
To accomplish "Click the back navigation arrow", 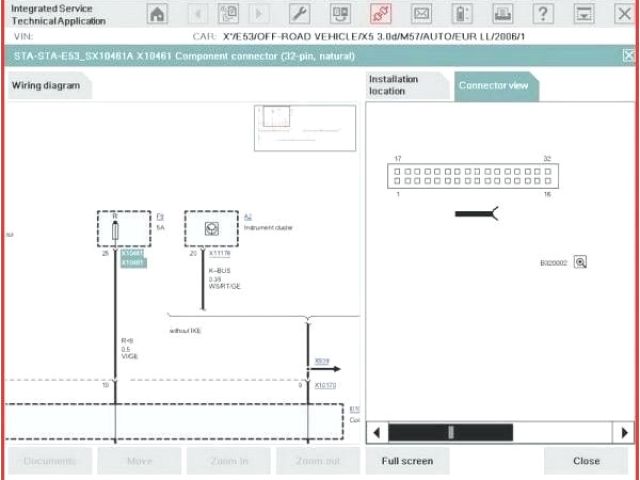I will coord(197,14).
